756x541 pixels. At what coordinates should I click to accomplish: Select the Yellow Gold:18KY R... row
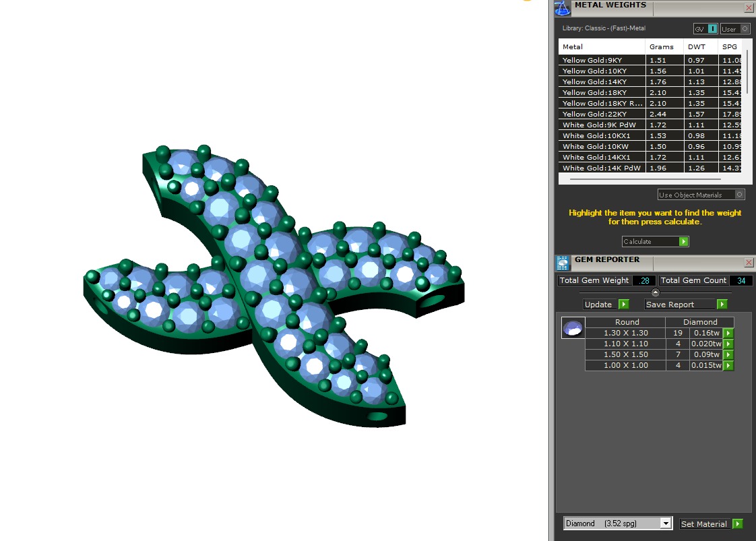click(650, 103)
